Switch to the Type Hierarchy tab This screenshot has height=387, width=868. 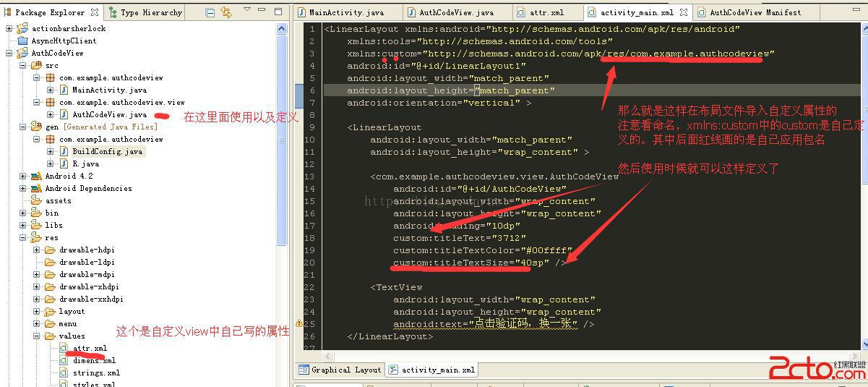(x=145, y=12)
